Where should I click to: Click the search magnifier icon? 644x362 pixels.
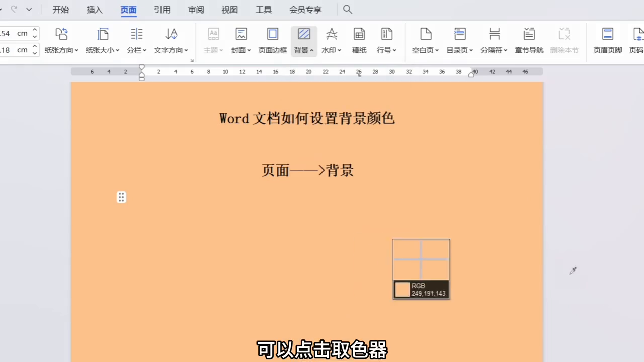(348, 10)
